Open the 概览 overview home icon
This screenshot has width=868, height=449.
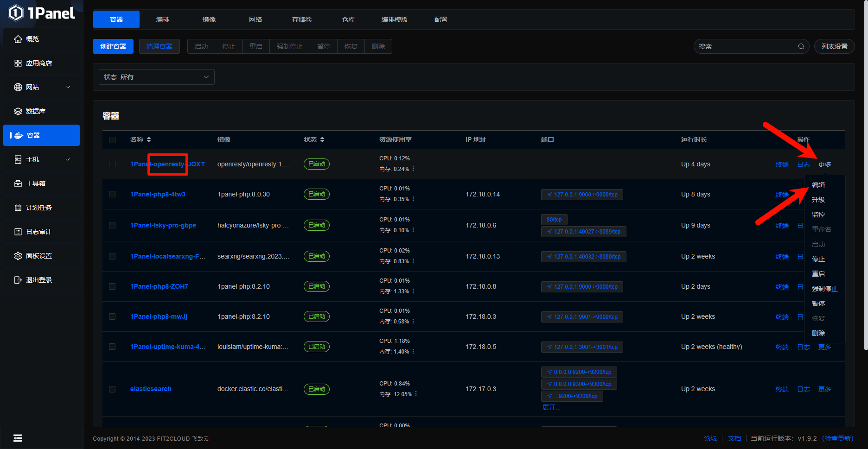coord(18,39)
